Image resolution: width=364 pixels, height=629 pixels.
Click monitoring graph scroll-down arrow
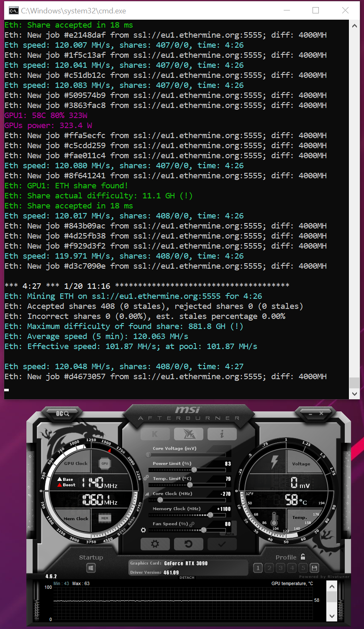coord(332,616)
